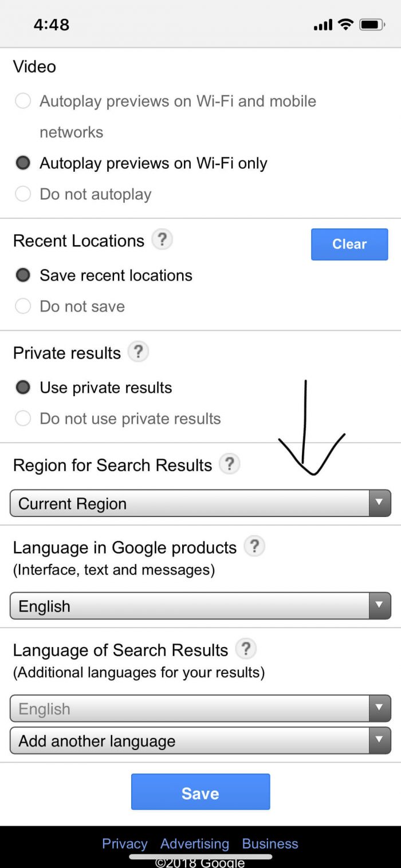Open the English interface language dropdown
The width and height of the screenshot is (401, 868).
[200, 606]
